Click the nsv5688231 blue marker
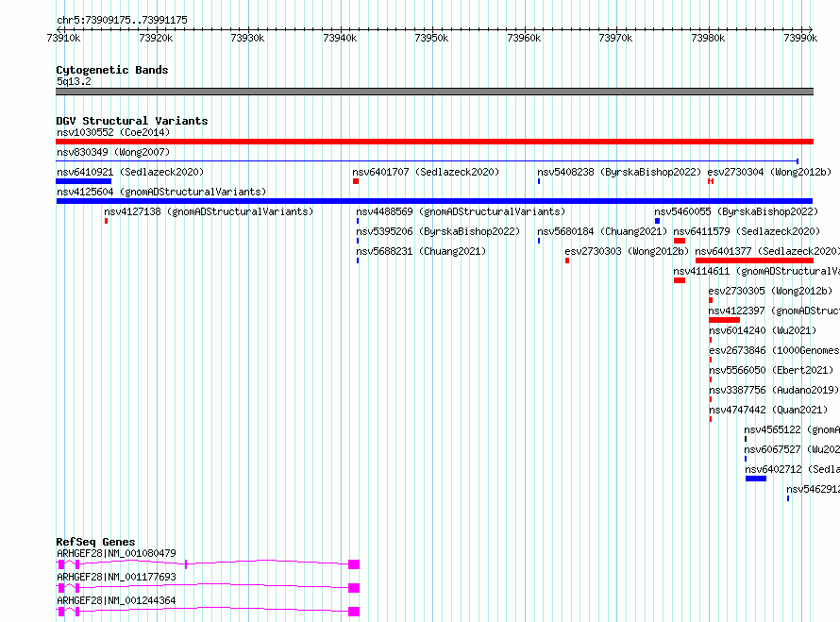 [x=358, y=261]
